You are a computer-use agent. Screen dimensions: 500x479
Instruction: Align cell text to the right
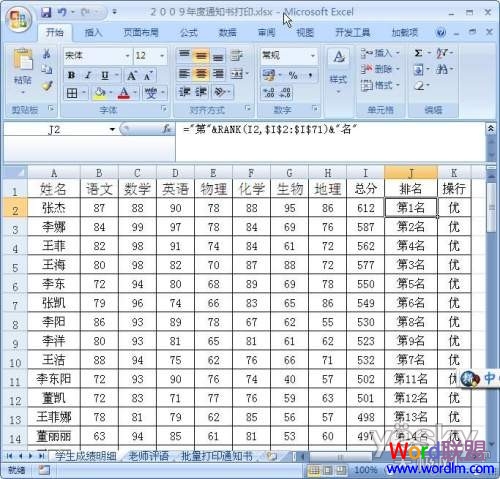point(218,74)
